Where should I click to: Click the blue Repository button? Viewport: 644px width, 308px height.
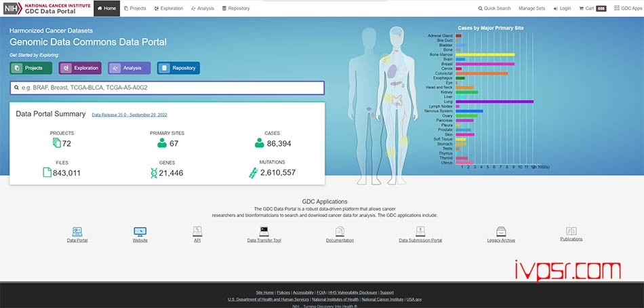[x=179, y=68]
